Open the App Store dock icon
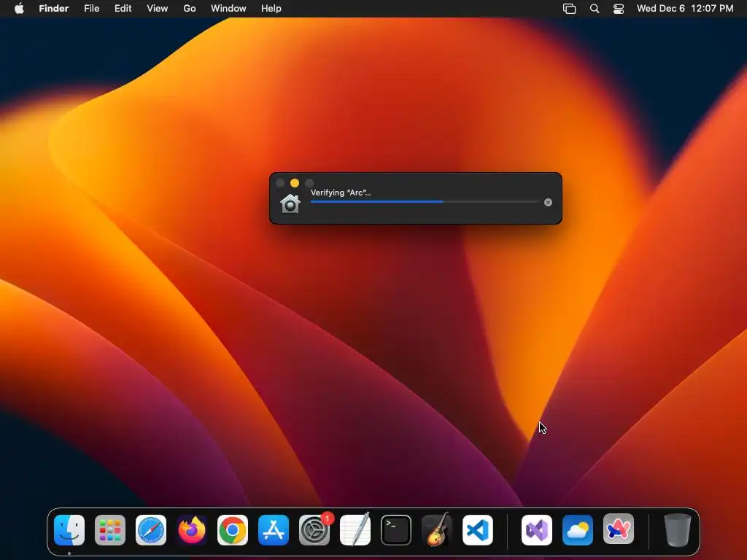 click(274, 530)
